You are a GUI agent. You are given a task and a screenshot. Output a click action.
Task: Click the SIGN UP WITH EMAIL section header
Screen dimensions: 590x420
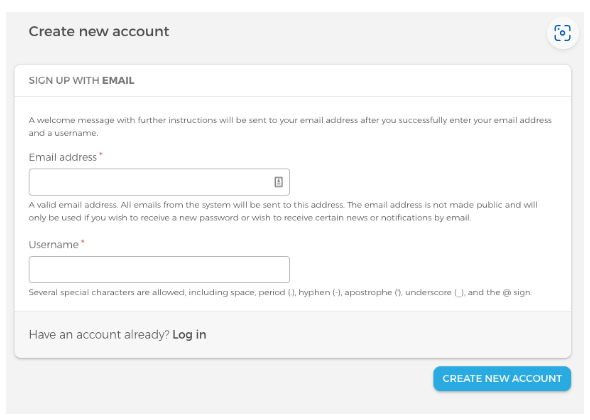click(x=81, y=81)
